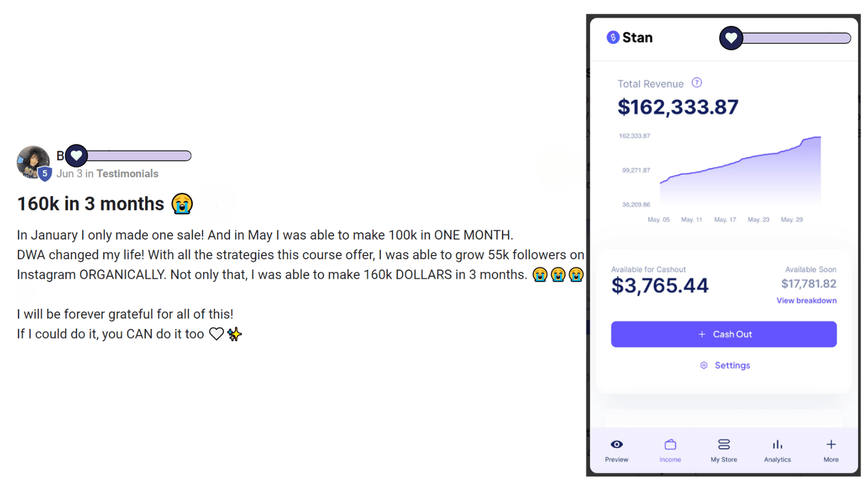Open the Total Revenue help icon
Viewport: 868px width, 488px height.
tap(697, 83)
